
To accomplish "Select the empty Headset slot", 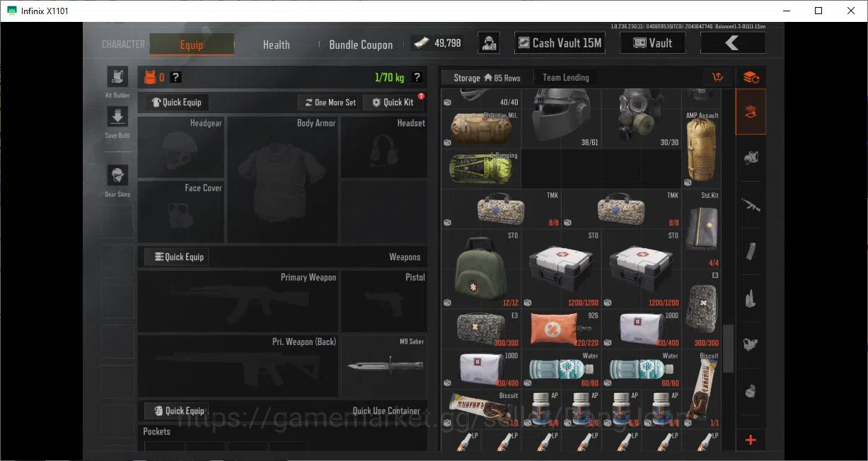I will (x=384, y=147).
